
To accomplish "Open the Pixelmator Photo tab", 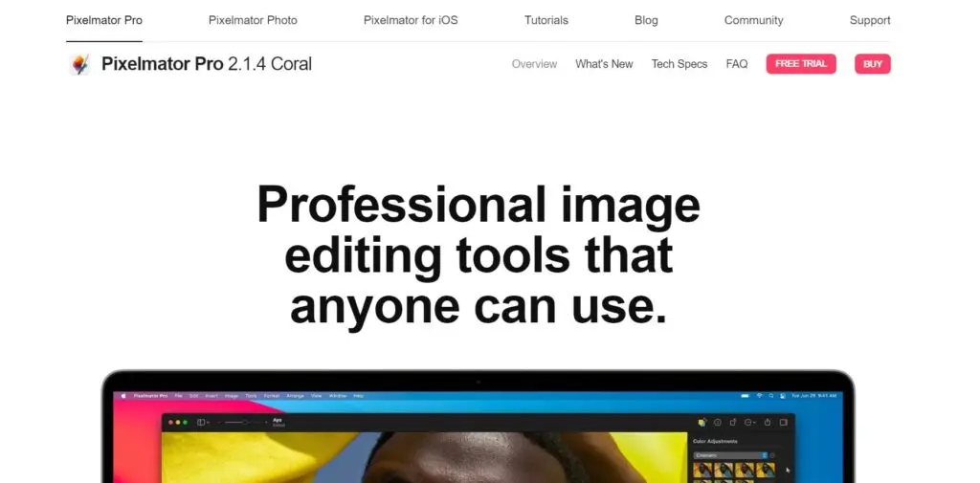I will point(253,20).
